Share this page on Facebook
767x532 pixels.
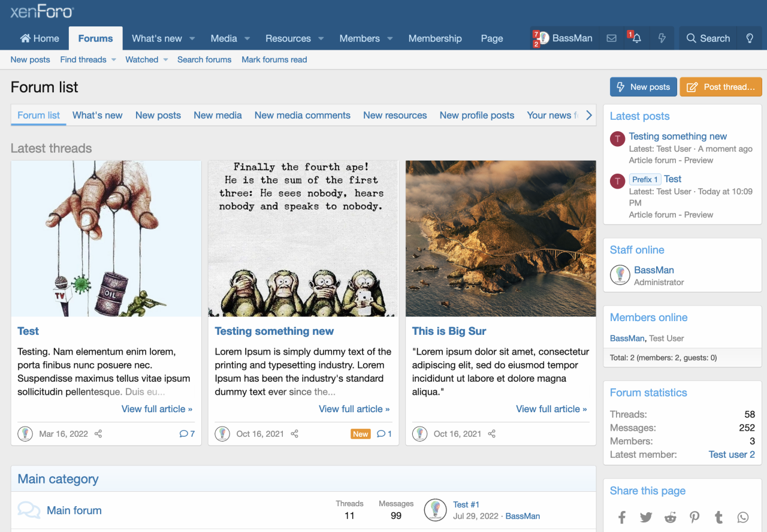622,518
